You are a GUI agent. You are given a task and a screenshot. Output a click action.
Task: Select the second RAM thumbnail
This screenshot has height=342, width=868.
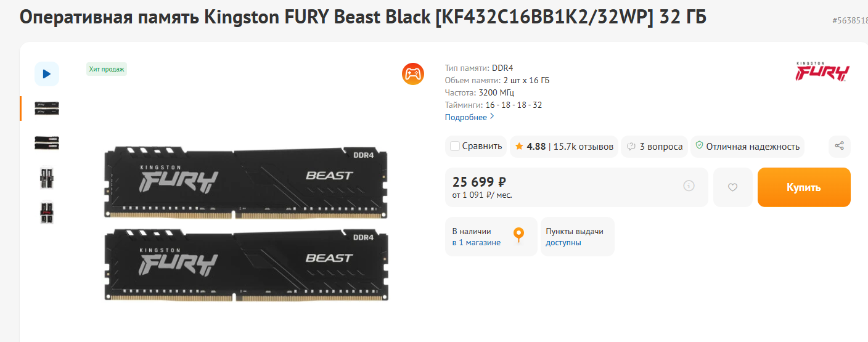47,142
